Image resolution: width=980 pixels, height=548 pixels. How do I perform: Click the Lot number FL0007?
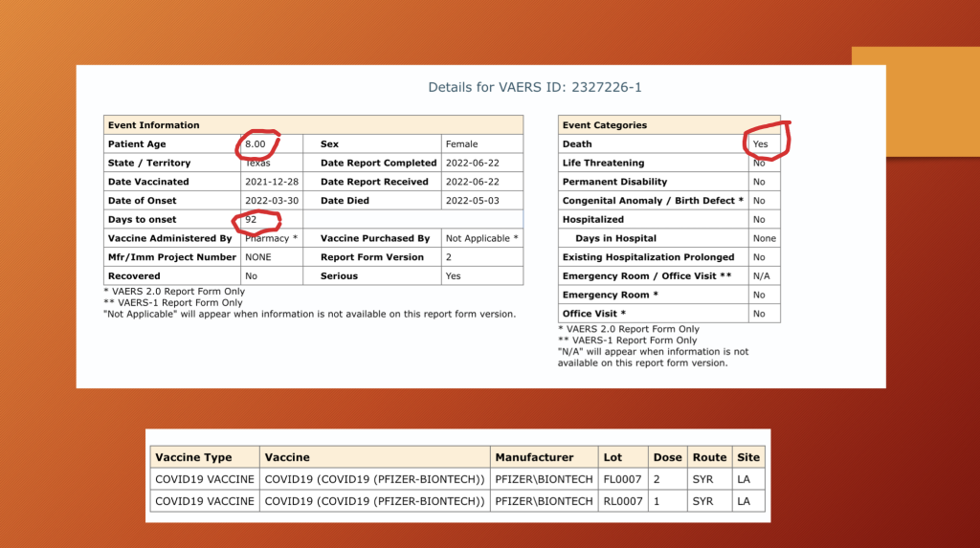(622, 479)
